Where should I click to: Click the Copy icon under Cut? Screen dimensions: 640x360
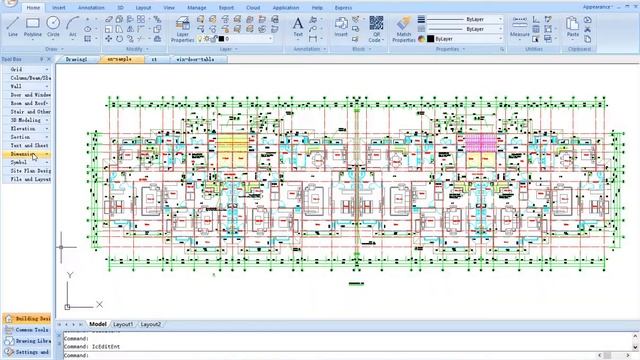click(587, 39)
